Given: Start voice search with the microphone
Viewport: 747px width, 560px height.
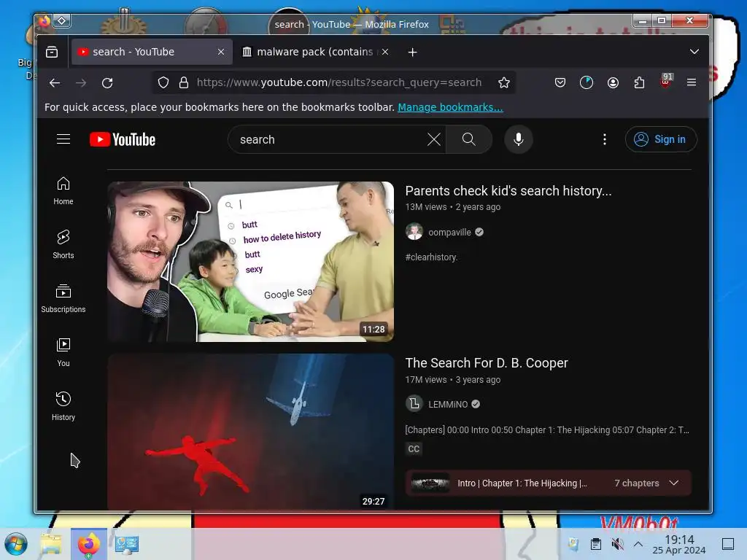Looking at the screenshot, I should pos(519,139).
